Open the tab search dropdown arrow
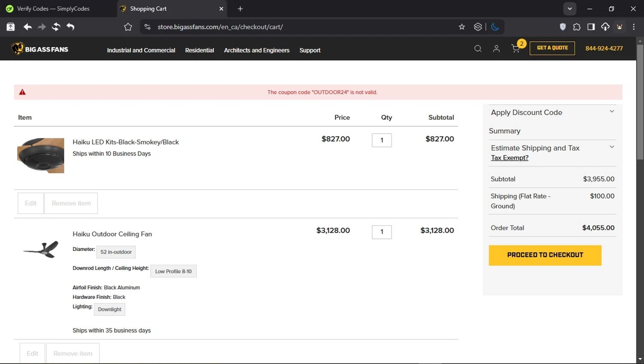 570,9
